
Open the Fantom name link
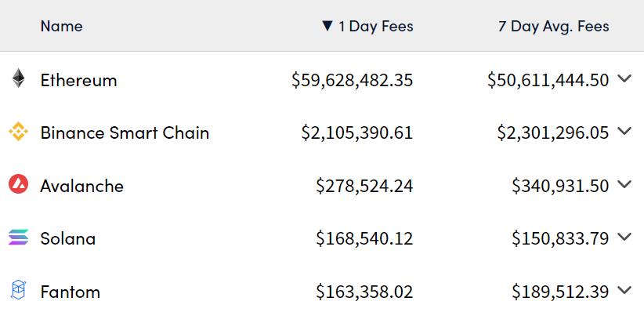coord(71,292)
